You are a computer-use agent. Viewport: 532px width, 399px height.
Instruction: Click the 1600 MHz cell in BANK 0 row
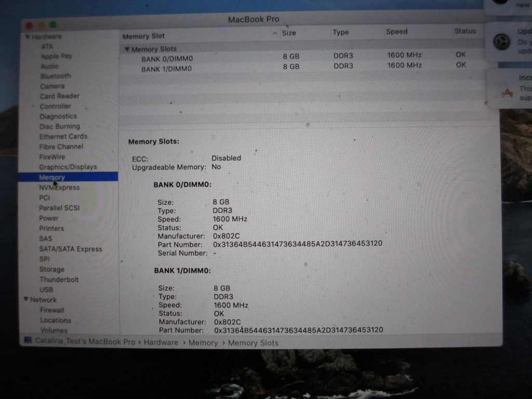pyautogui.click(x=404, y=55)
